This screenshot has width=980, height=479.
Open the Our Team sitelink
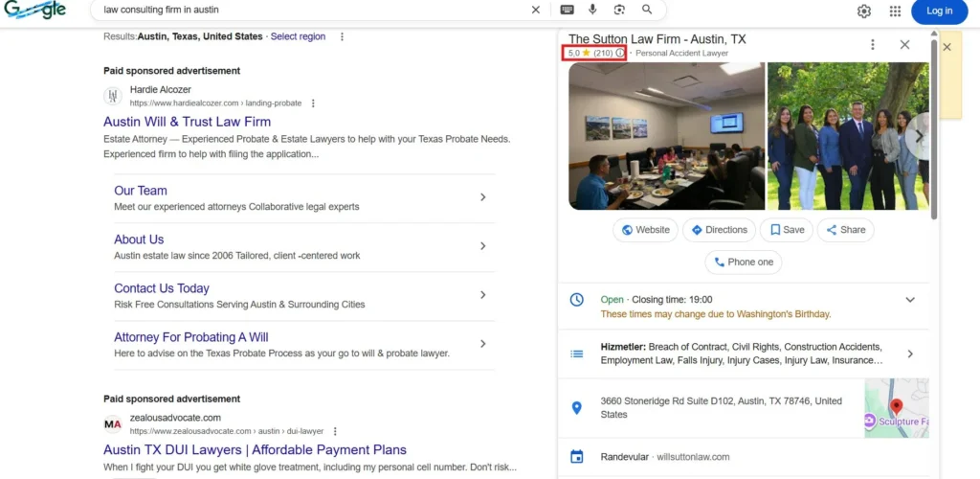pos(141,191)
